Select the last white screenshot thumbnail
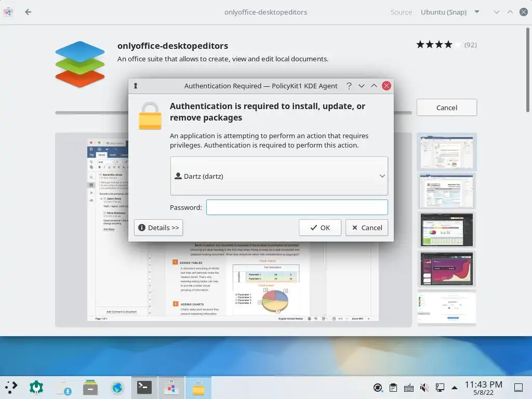Viewport: 532px width, 399px height. [446, 308]
